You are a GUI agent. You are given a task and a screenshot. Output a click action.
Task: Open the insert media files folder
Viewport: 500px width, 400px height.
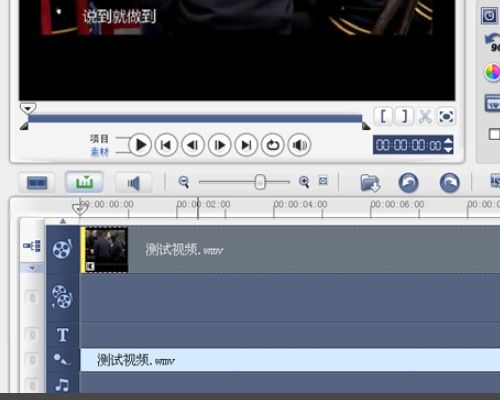coord(370,183)
